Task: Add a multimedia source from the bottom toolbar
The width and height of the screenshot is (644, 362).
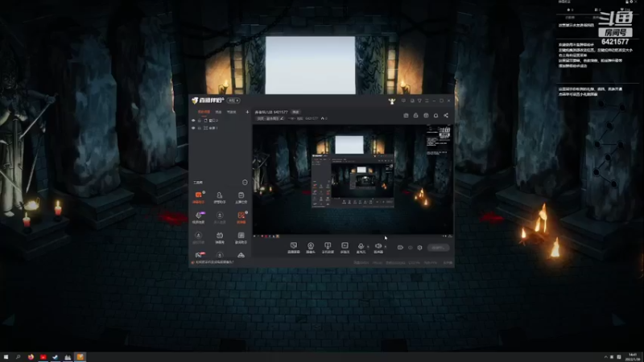Action: tap(345, 248)
